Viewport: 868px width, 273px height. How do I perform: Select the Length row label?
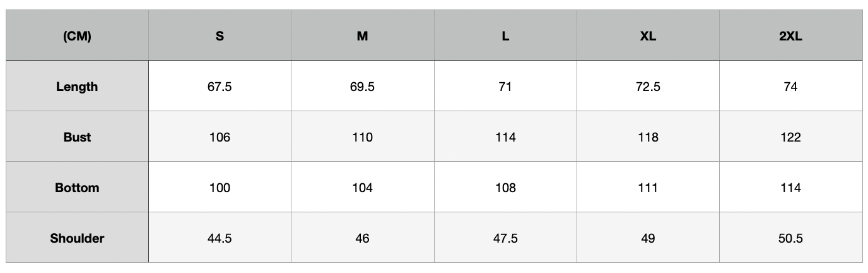(x=77, y=87)
